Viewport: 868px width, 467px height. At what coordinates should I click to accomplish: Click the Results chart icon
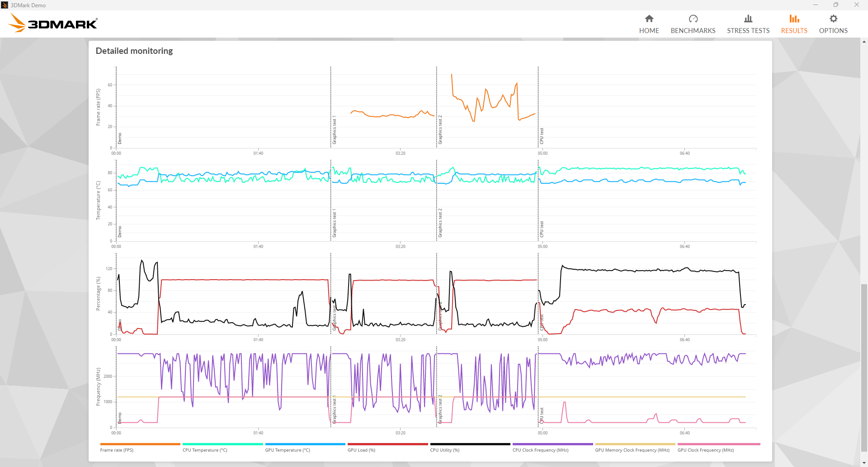(794, 19)
